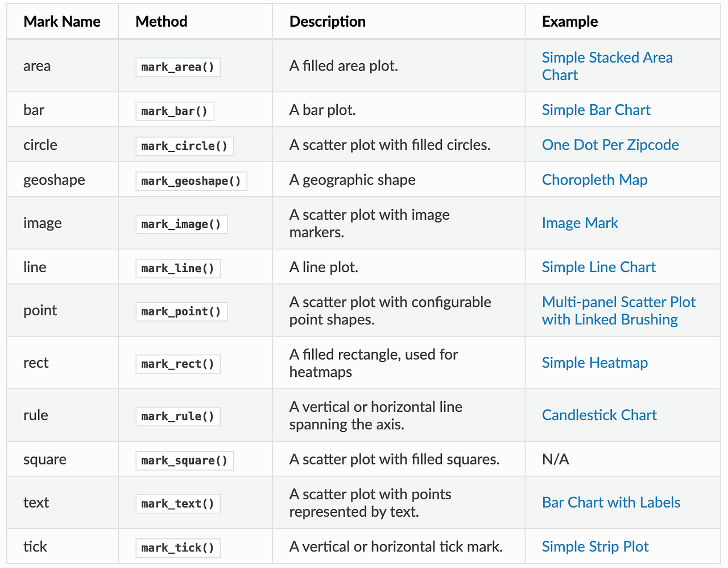Image resolution: width=728 pixels, height=568 pixels.
Task: Click the Image Mark example link
Action: (x=580, y=223)
